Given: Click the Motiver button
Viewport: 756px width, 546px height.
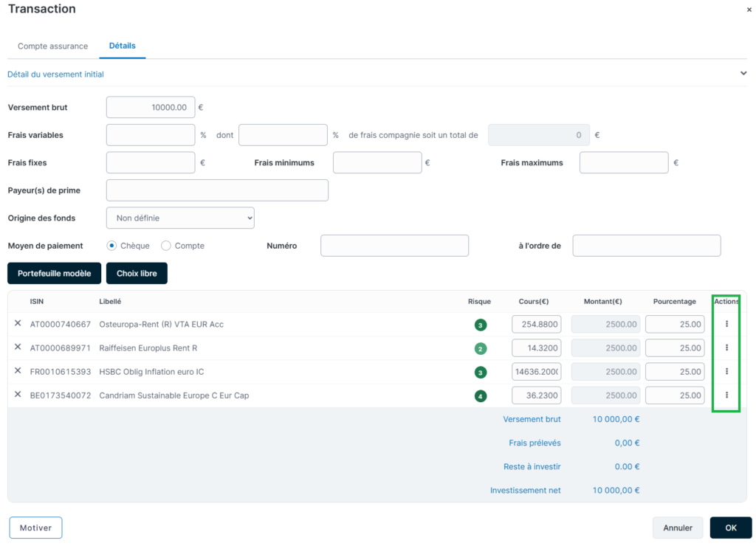Looking at the screenshot, I should point(35,528).
